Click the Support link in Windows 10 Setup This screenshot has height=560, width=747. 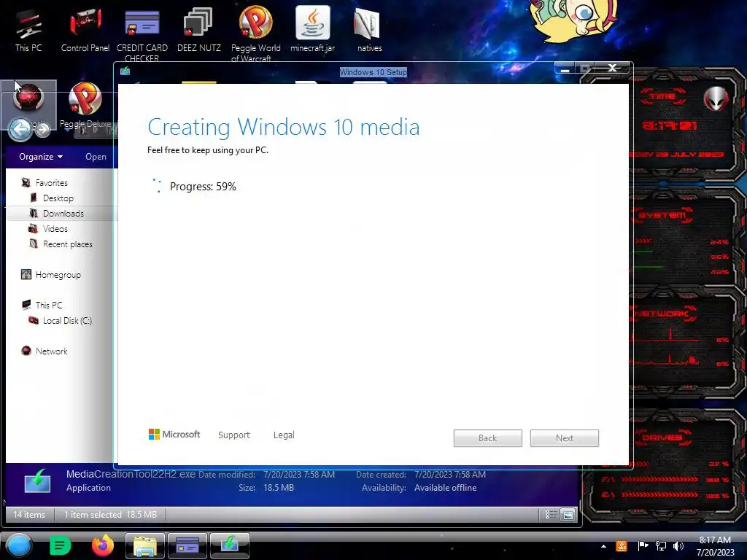[234, 435]
